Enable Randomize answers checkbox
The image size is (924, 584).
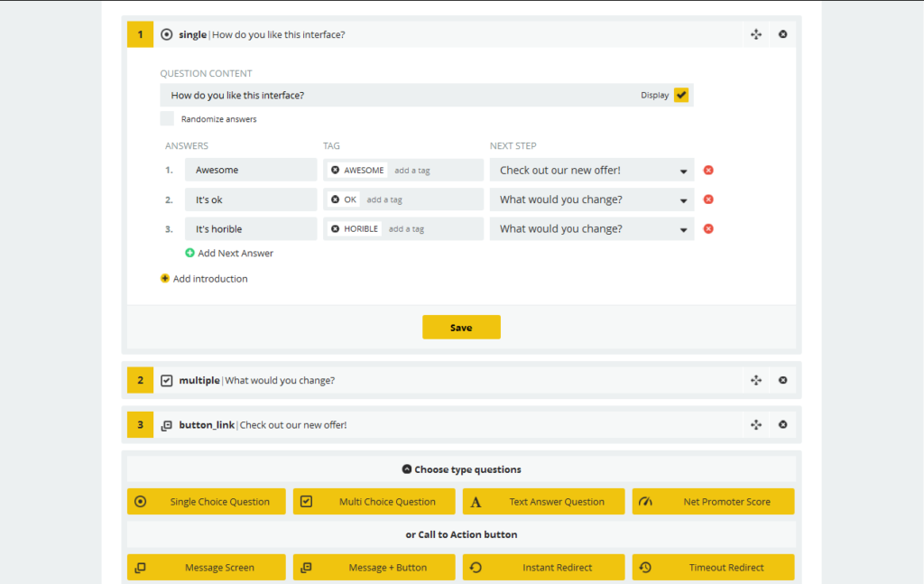(168, 119)
